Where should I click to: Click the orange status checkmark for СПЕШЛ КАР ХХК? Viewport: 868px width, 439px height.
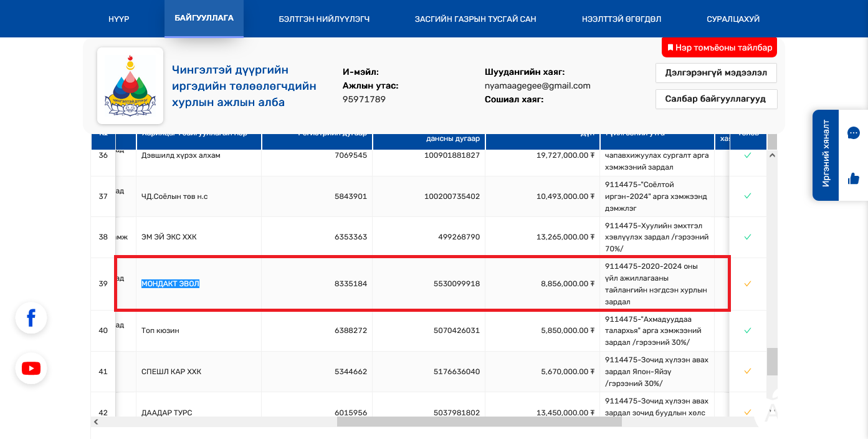pos(748,372)
